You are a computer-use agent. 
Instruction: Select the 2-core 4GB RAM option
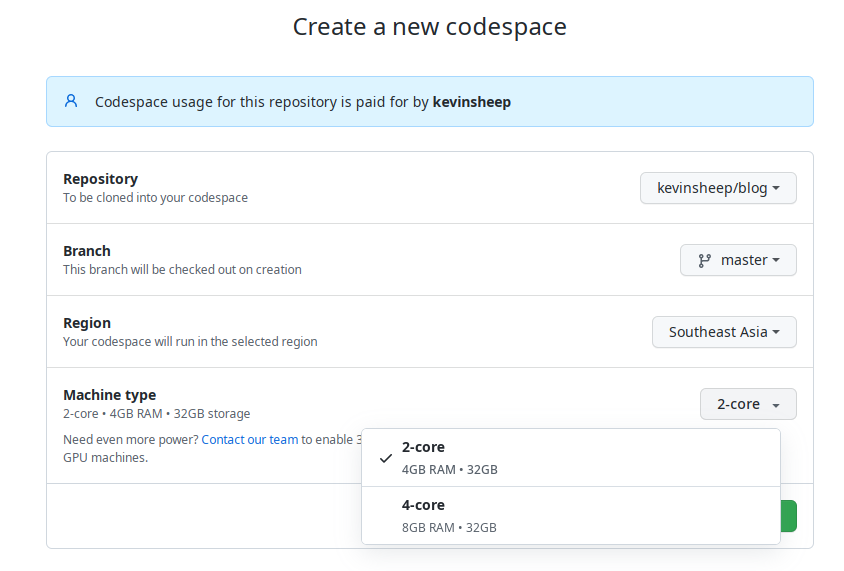tap(571, 458)
